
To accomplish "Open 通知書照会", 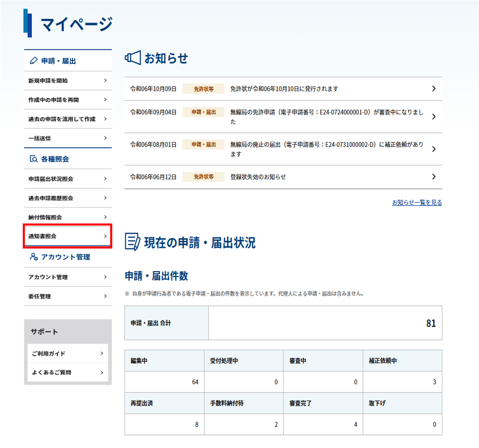I will click(68, 236).
